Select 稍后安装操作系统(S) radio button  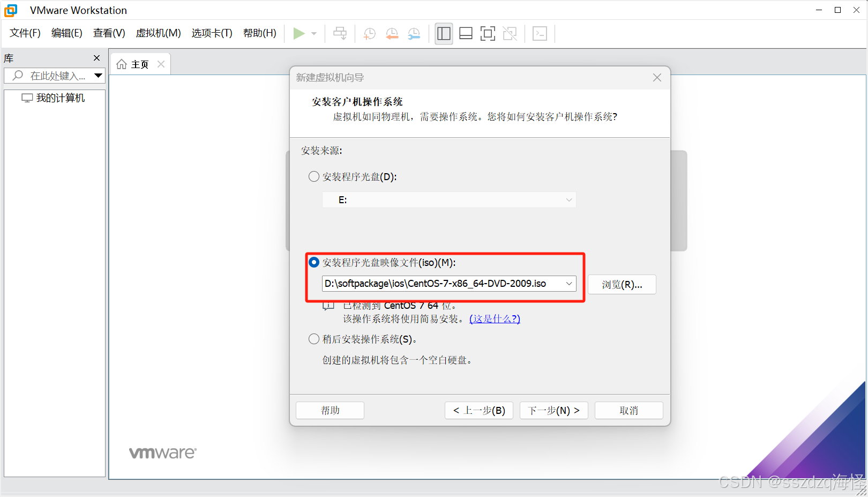click(314, 339)
